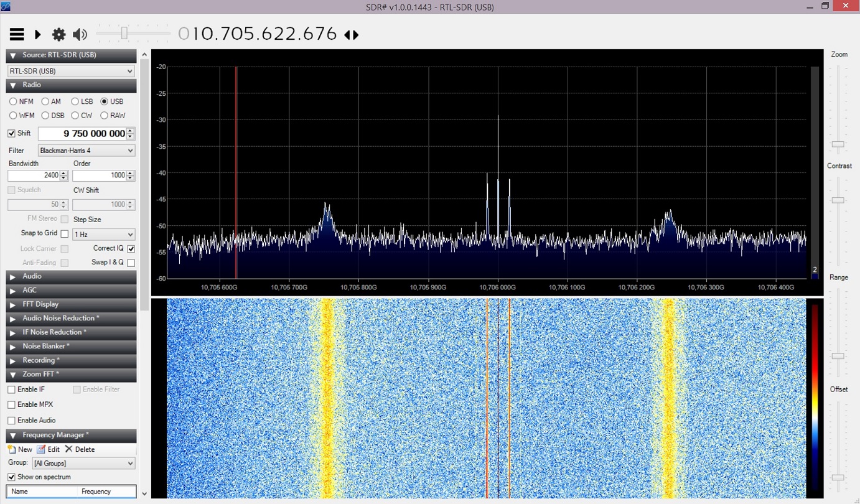This screenshot has width=860, height=504.
Task: Click the Bandwidth input field
Action: [x=34, y=175]
